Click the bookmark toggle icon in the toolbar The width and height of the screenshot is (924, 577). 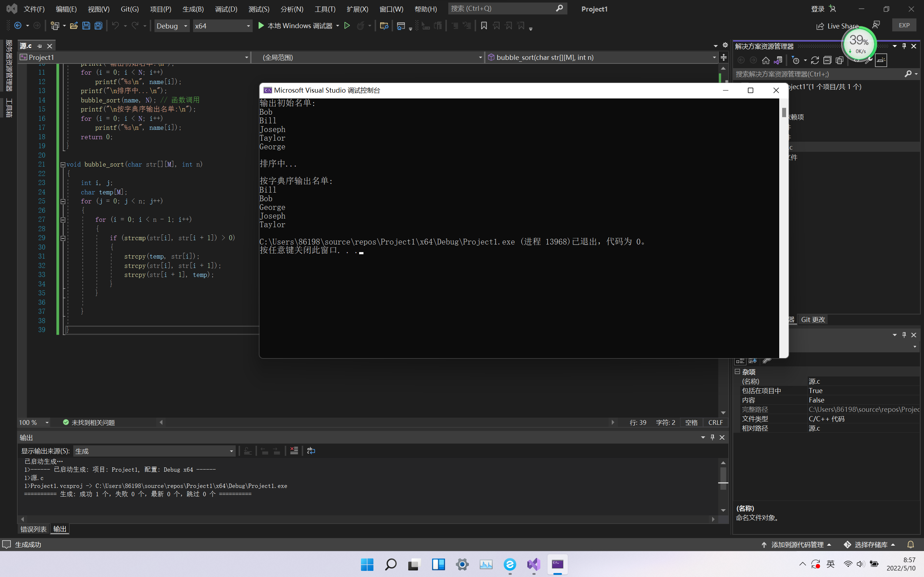(x=484, y=26)
